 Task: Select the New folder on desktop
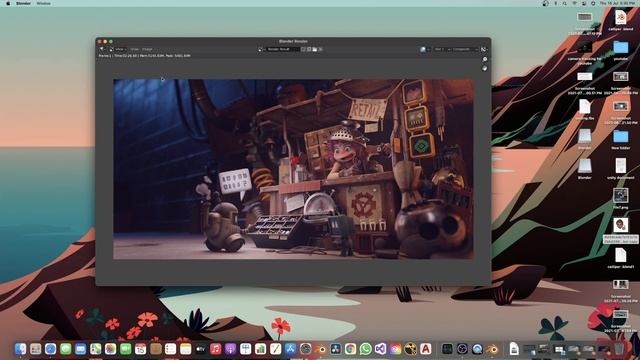tap(620, 139)
